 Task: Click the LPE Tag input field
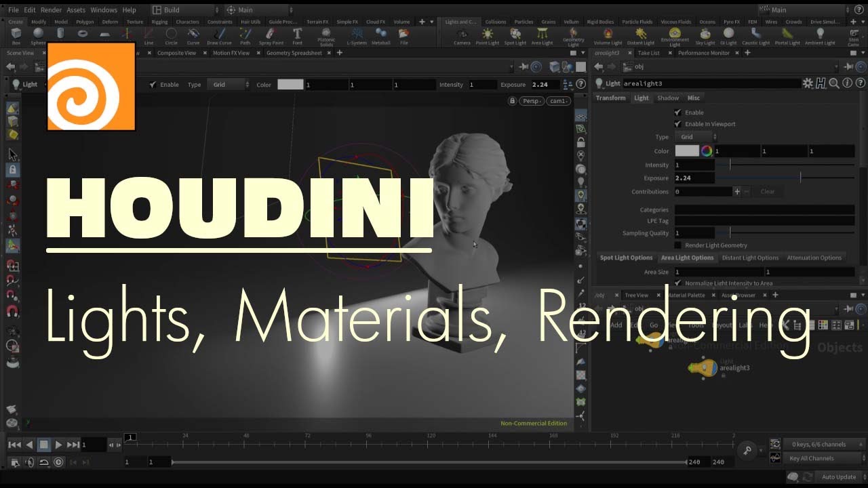click(x=764, y=221)
